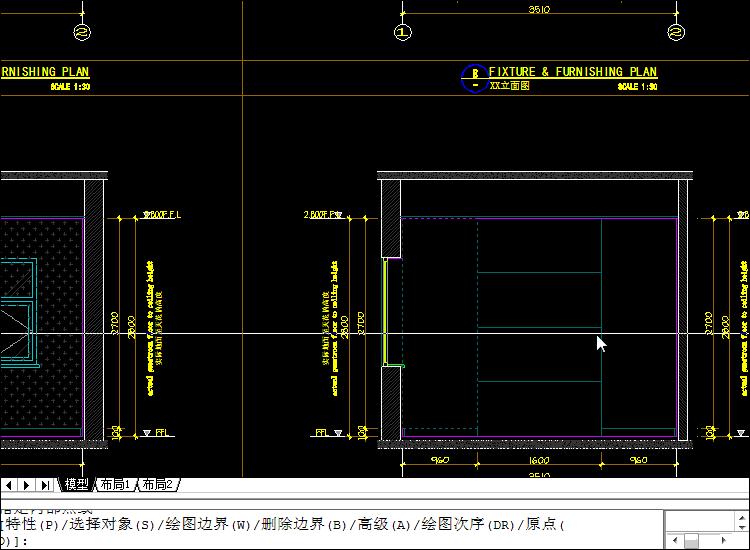750x550 pixels.
Task: Select SCALE 1:30 under RNISHING PLAN title
Action: 70,87
